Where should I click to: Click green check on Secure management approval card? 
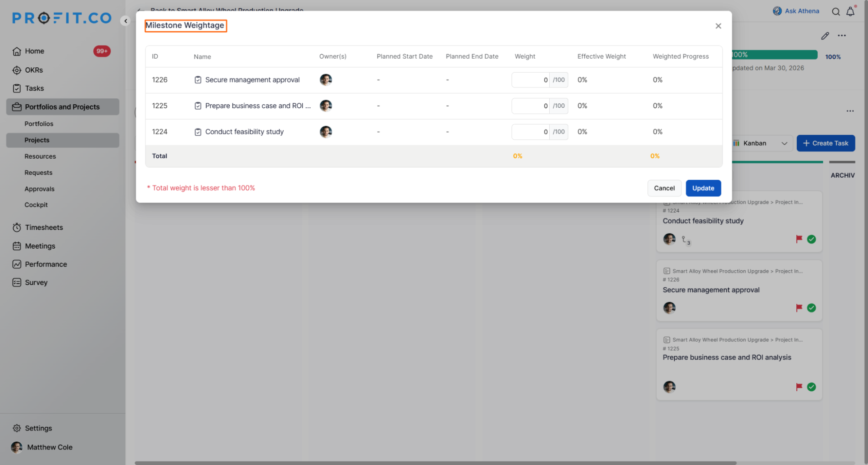[811, 308]
